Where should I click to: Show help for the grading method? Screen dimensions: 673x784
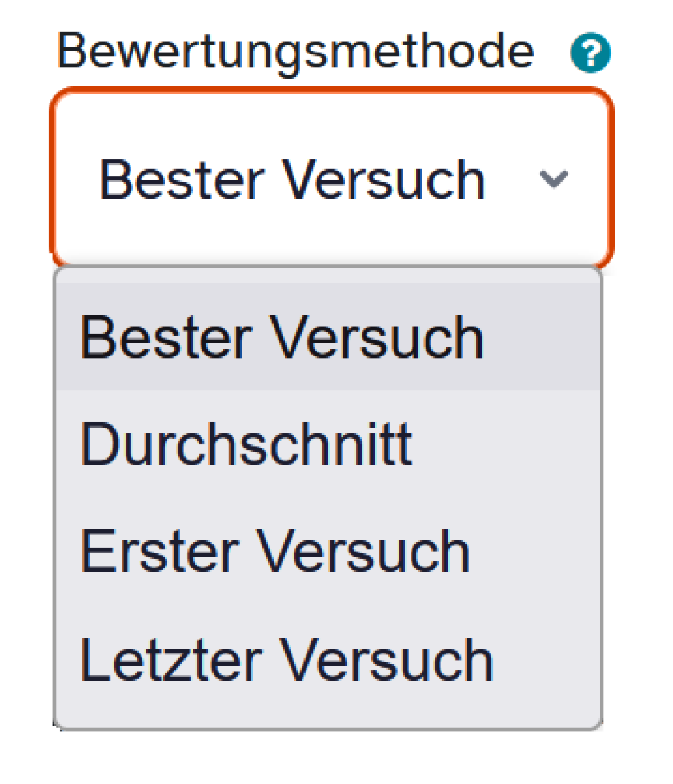(590, 53)
